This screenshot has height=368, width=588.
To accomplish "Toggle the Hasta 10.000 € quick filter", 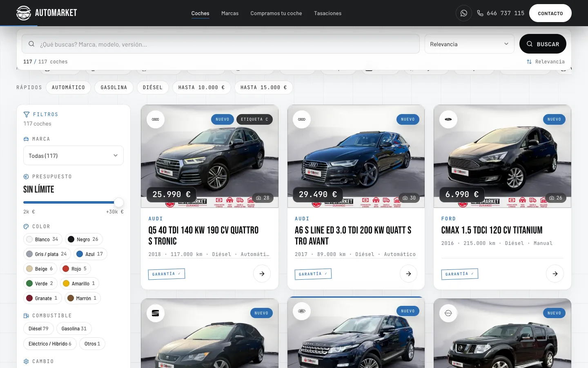I will 202,88.
